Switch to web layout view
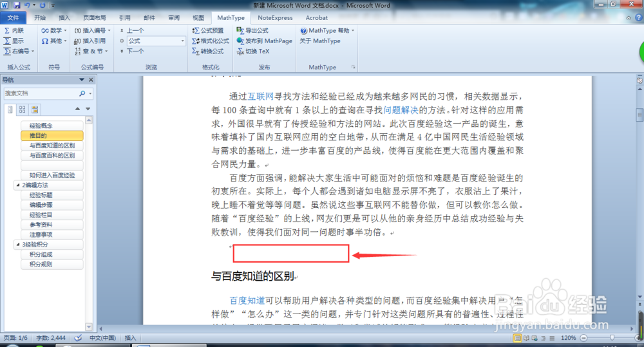Viewport: 644px width, 347px height. (x=535, y=338)
